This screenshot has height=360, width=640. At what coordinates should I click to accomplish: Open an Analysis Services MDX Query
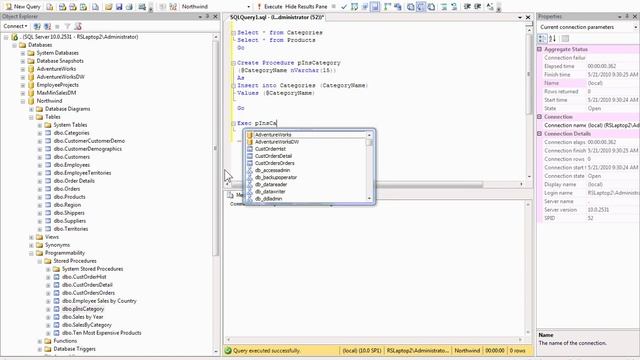click(x=62, y=7)
